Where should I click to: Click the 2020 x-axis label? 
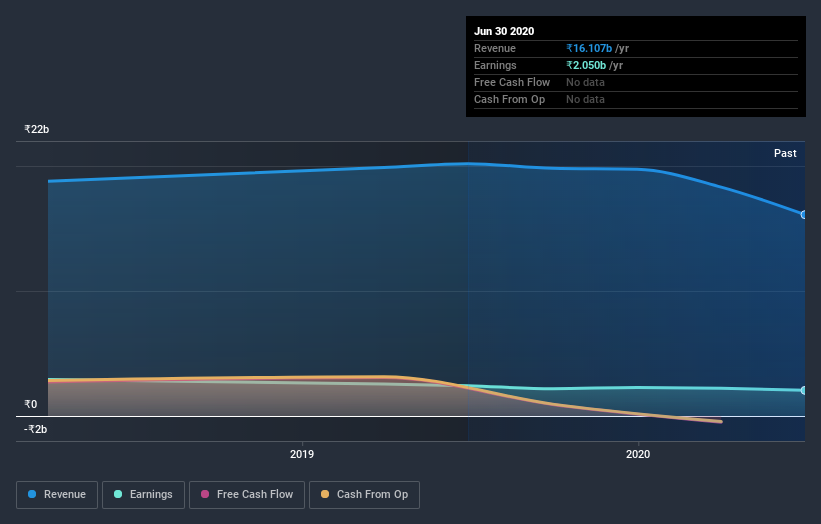pyautogui.click(x=638, y=454)
